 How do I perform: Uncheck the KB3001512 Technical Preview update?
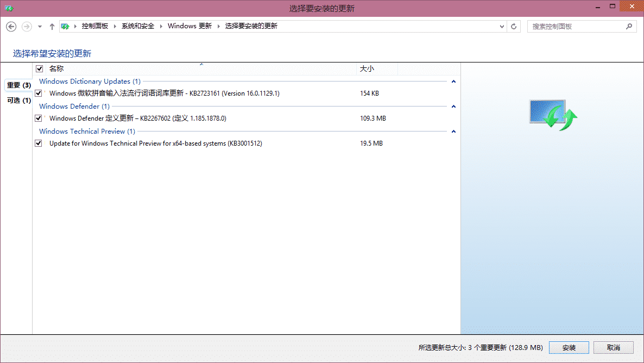[x=38, y=143]
